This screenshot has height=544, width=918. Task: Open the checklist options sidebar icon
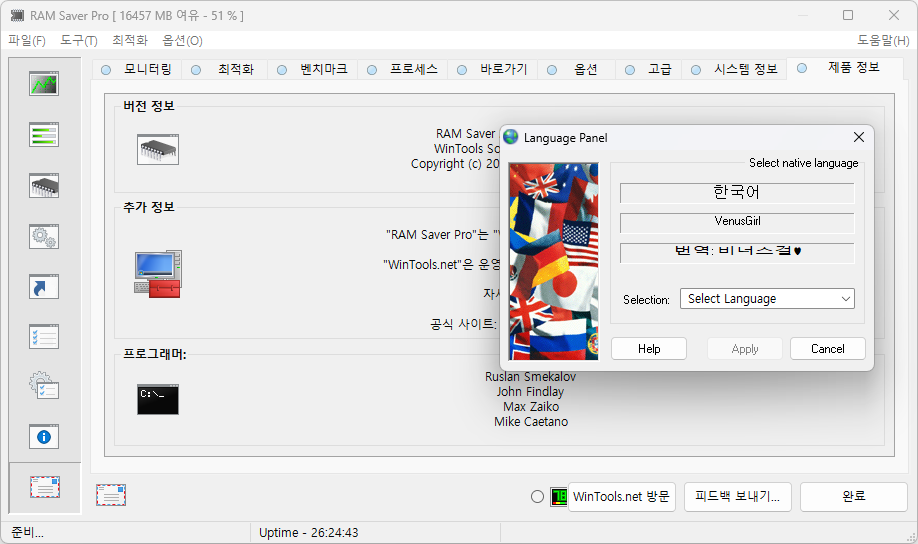tap(44, 337)
